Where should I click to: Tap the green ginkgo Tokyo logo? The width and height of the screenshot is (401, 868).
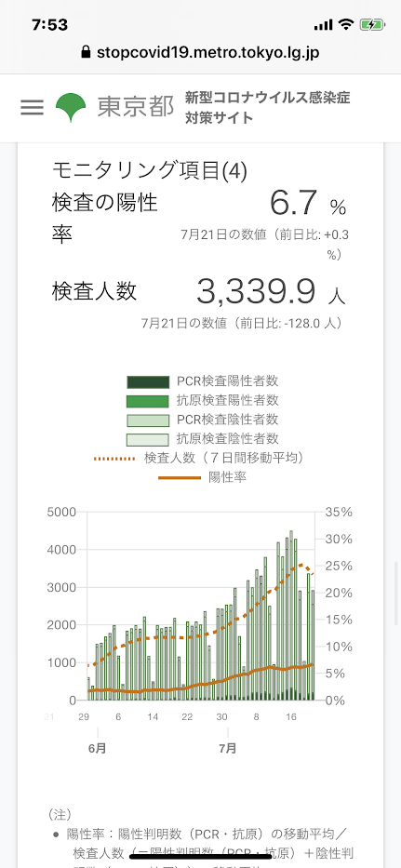(71, 107)
